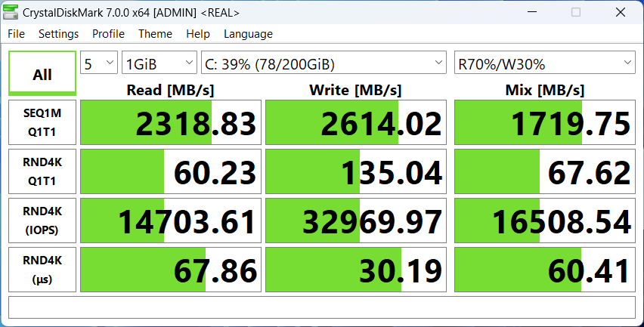Screen dimensions: 644x327
Task: Start all benchmarks with the All button
Action: pos(42,73)
